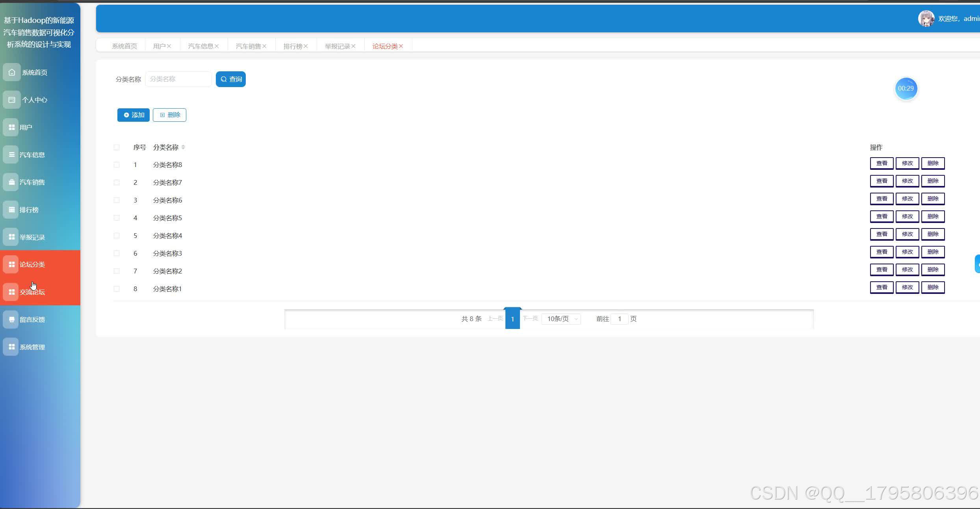Switch to the 举报记录 tab
The height and width of the screenshot is (509, 980).
click(337, 46)
